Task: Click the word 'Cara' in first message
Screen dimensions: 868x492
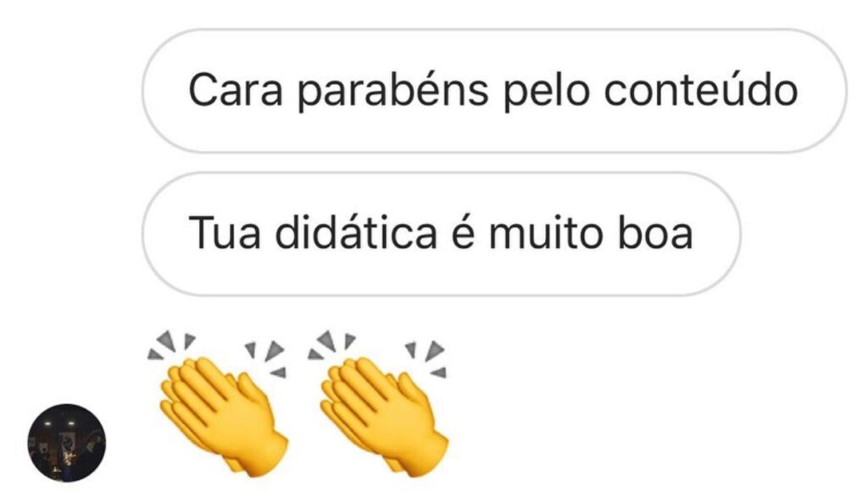Action: coord(236,91)
